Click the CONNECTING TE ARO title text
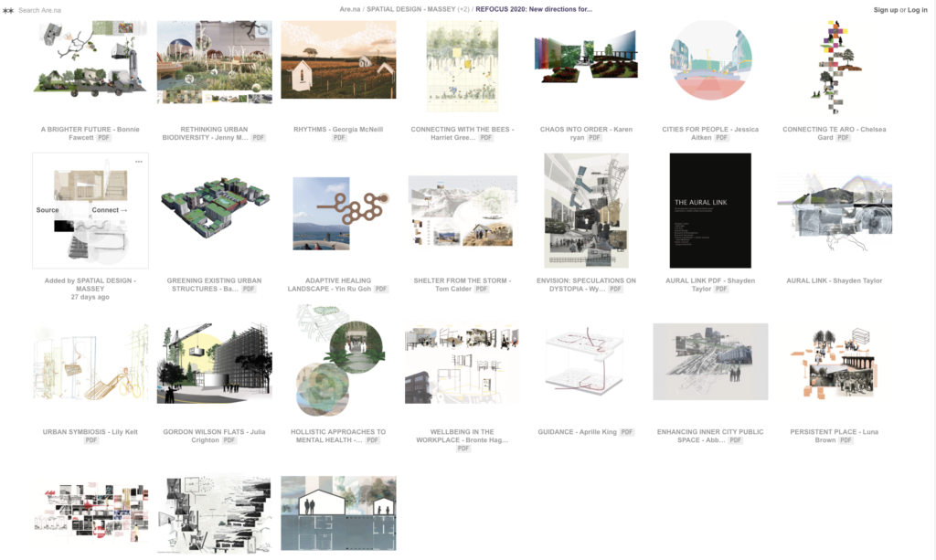Image resolution: width=936 pixels, height=560 pixels. 834,133
